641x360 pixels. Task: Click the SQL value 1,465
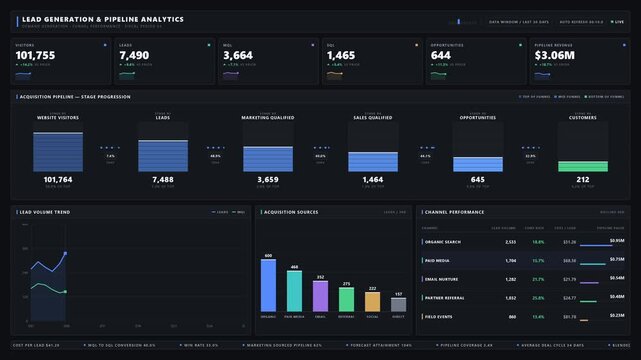[341, 55]
